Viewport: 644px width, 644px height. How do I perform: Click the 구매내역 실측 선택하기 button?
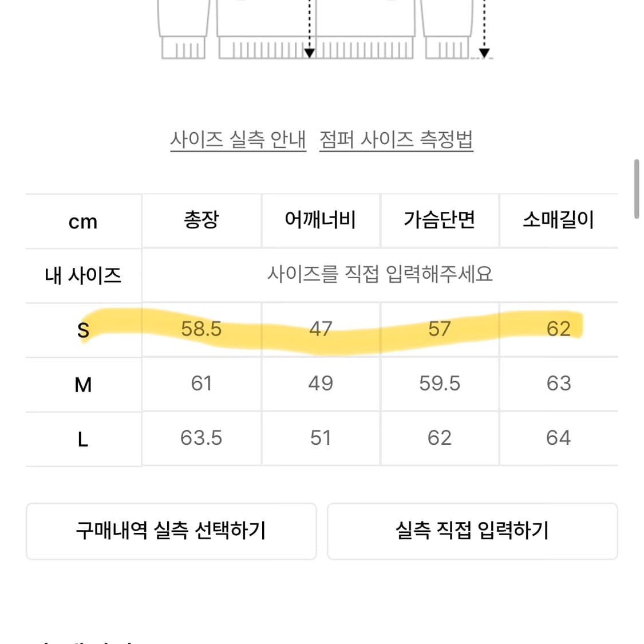pos(171,531)
